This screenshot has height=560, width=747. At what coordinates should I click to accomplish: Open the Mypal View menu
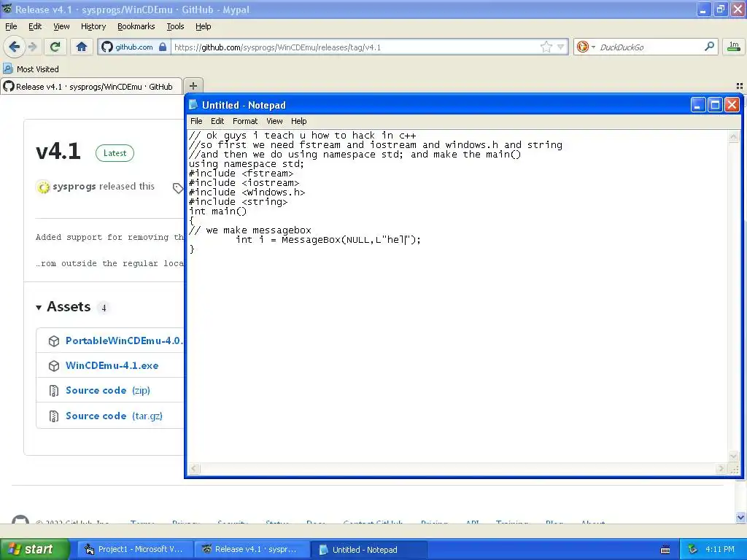61,26
